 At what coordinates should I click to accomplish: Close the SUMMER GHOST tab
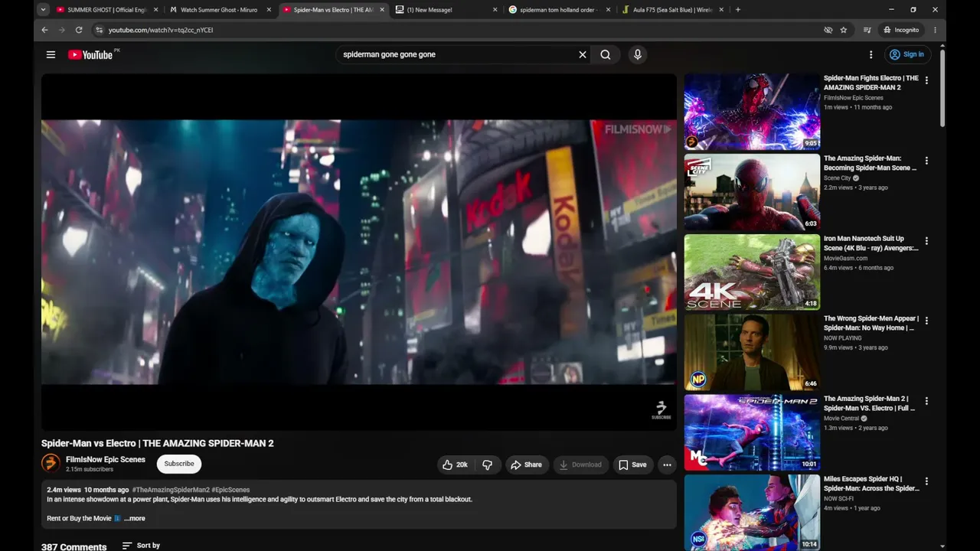(x=156, y=10)
